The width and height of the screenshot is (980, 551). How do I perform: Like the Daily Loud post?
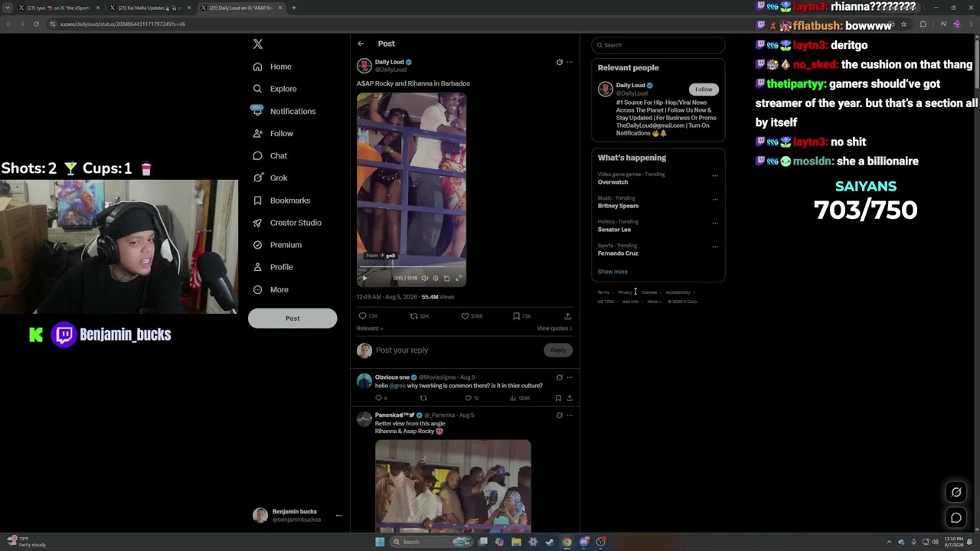(x=472, y=316)
